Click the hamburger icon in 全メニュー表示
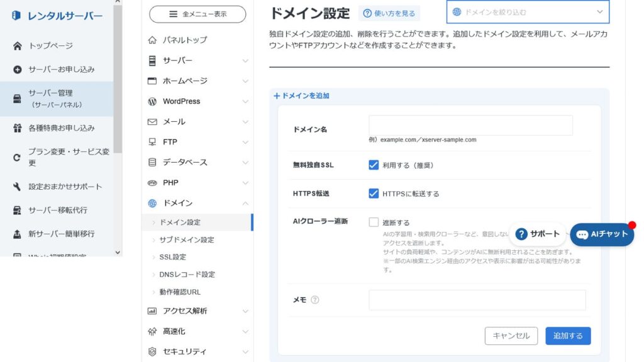644x362 pixels. pyautogui.click(x=174, y=14)
